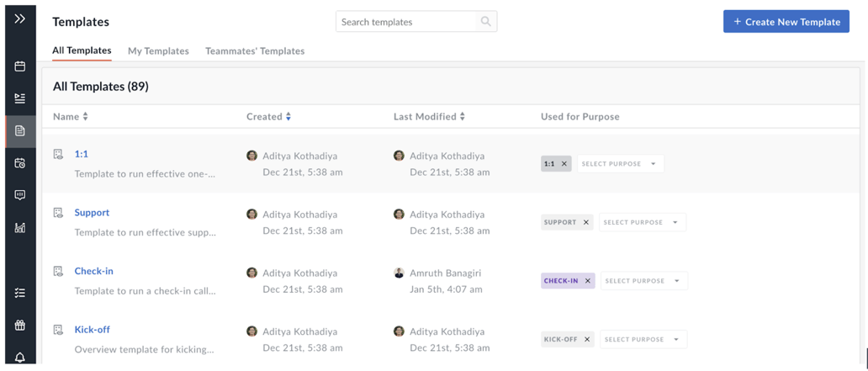
Task: Switch to My Templates tab
Action: [x=158, y=51]
